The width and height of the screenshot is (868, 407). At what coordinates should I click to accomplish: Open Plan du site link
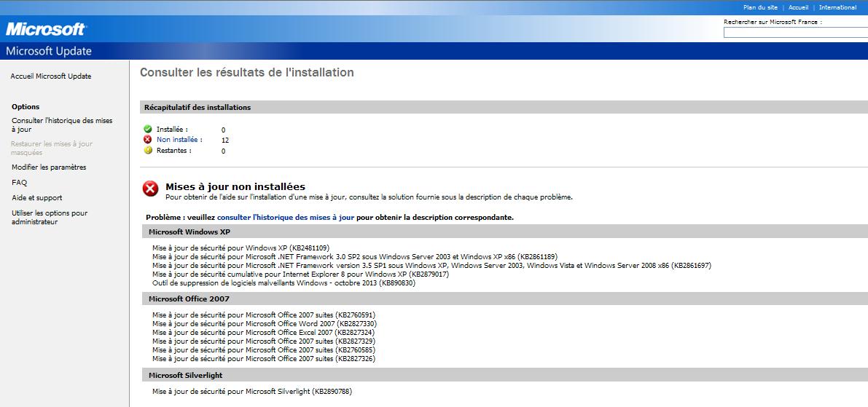(x=760, y=7)
